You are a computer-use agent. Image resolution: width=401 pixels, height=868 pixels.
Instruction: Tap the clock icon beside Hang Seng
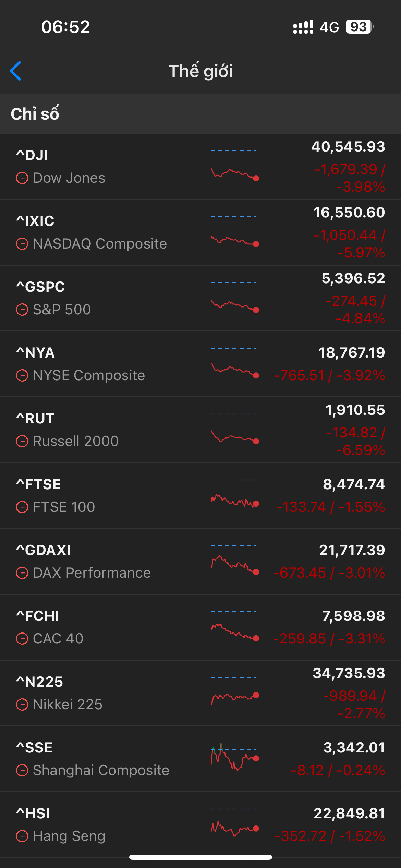(22, 836)
